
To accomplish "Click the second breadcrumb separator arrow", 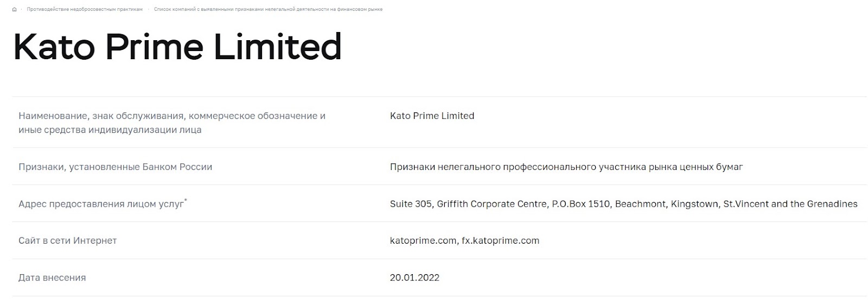I will (149, 9).
